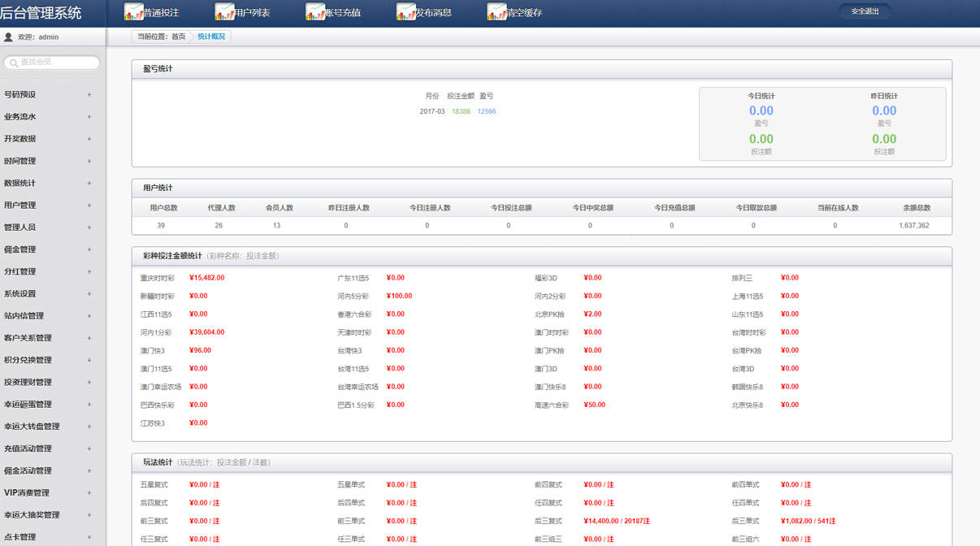Viewport: 980px width, 546px height.
Task: Click the admin user avatar icon
Action: click(8, 37)
